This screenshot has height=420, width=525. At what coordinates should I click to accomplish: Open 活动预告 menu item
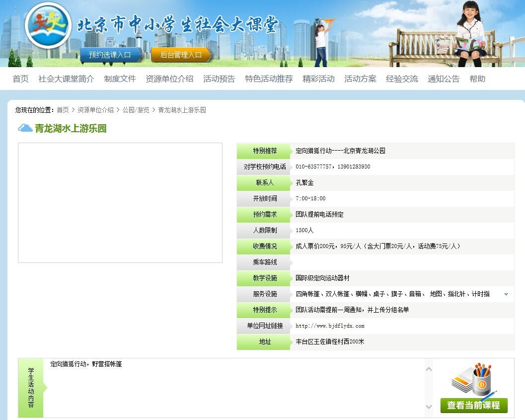(x=219, y=79)
